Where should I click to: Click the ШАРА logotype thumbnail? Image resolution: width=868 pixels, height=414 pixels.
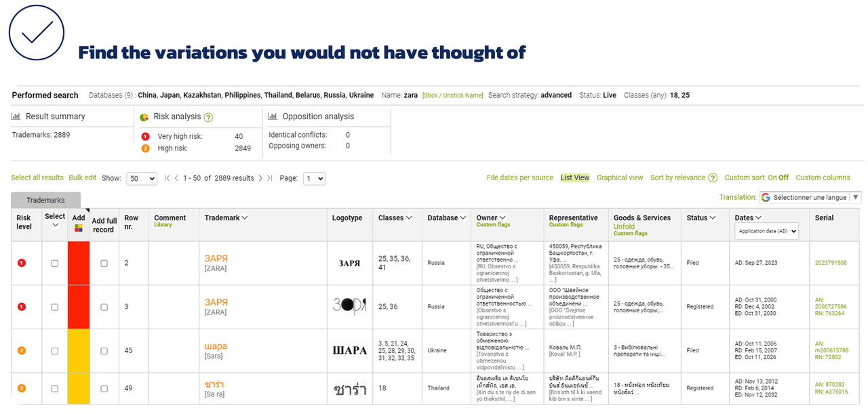click(350, 351)
